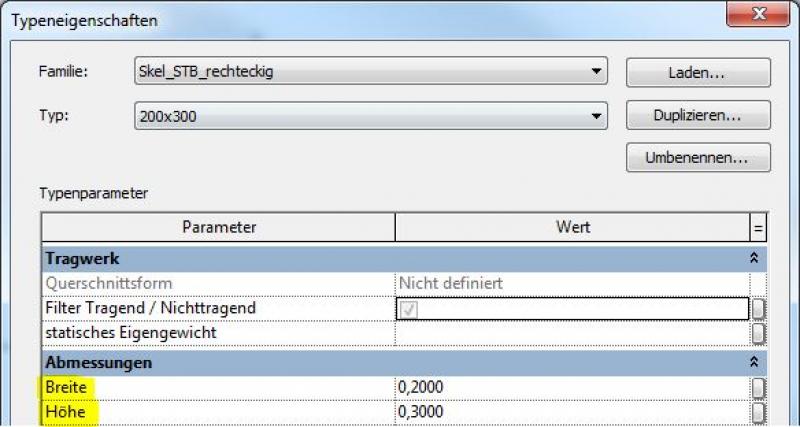Click the Höhe value field 0,3000
Viewport: 800px width, 427px height.
click(x=570, y=412)
